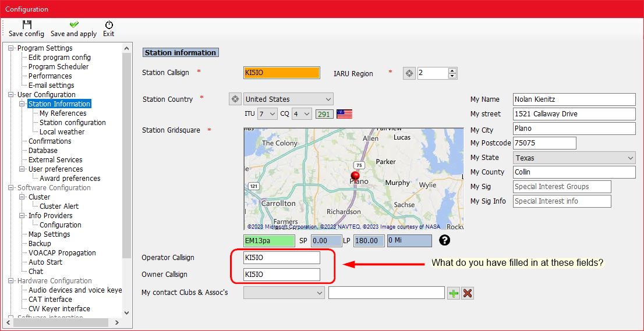Select Performances in tree

49,76
